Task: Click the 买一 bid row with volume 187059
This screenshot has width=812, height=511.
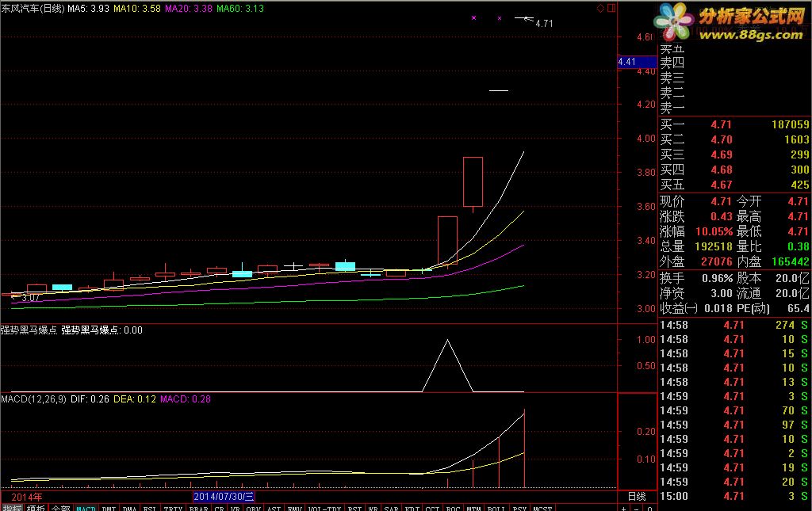Action: [x=733, y=124]
